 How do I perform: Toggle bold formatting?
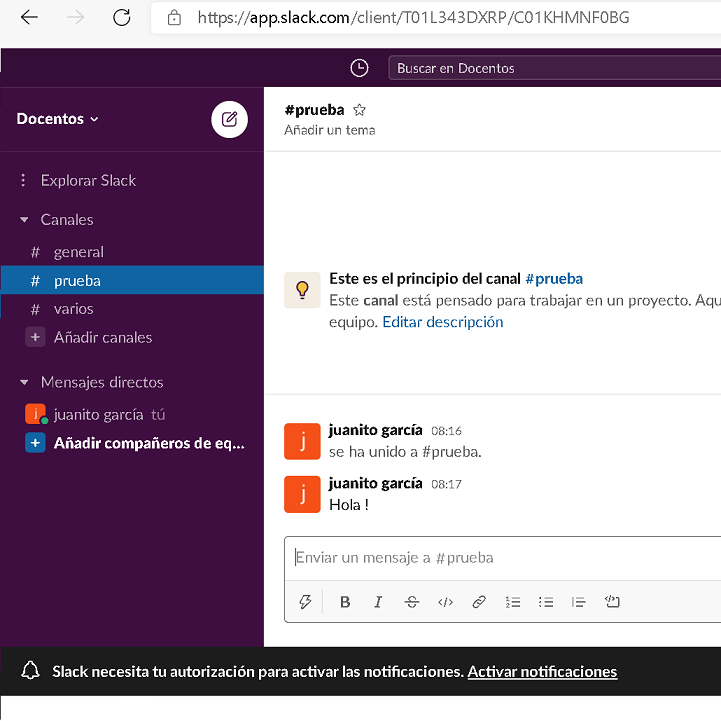pyautogui.click(x=345, y=602)
